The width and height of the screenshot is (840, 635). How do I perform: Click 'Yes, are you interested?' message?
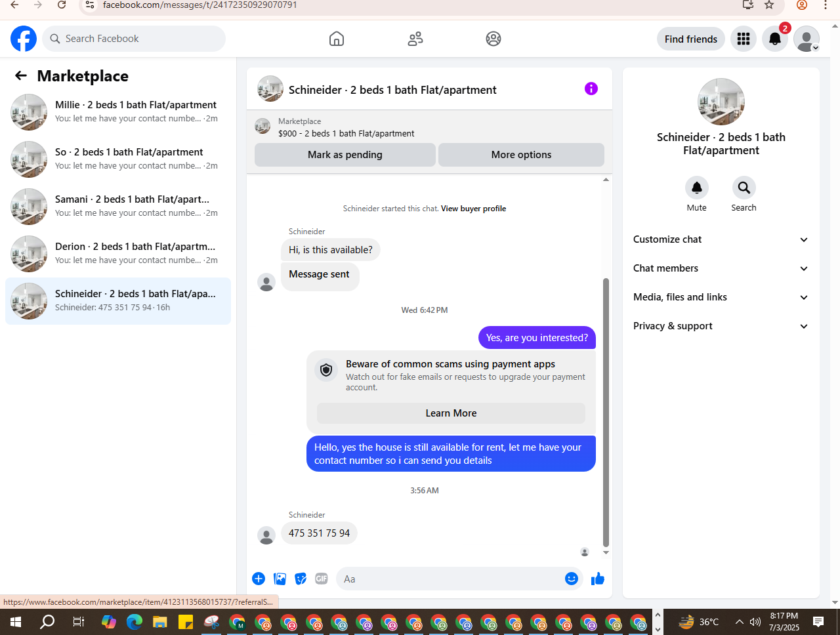tap(537, 338)
